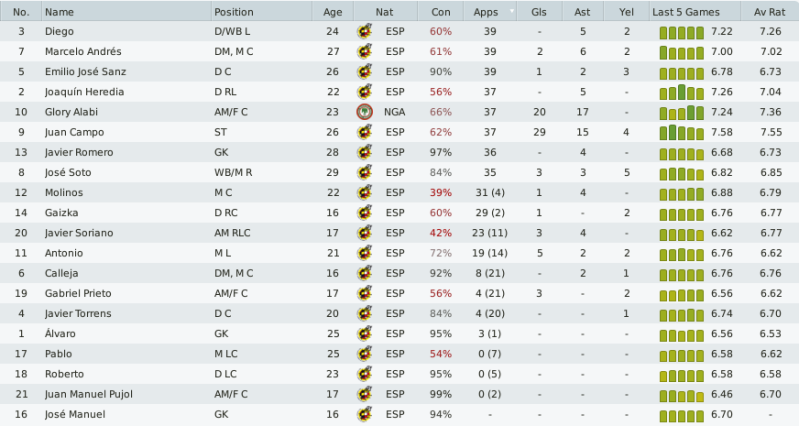Viewport: 799px width, 426px height.
Task: Click the Con column header
Action: point(440,12)
